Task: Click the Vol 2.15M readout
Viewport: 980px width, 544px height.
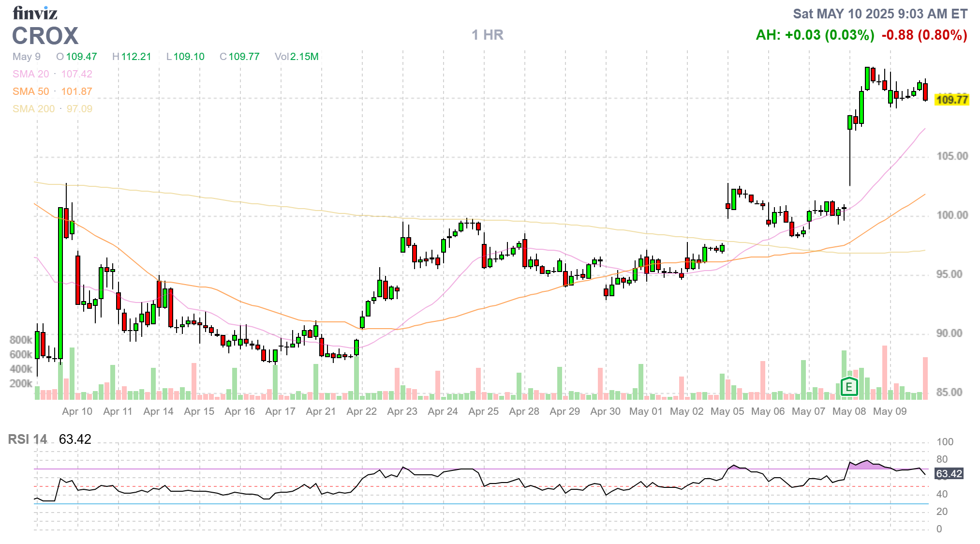Action: 297,57
